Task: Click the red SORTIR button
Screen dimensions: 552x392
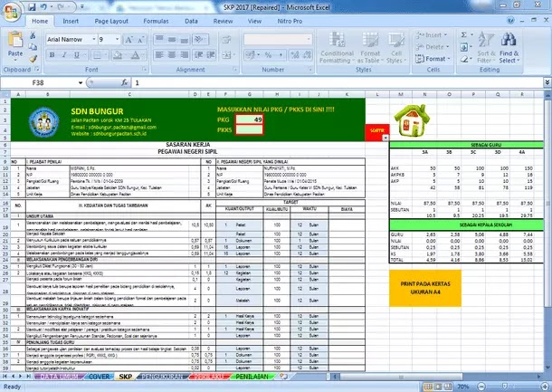Action: [377, 130]
